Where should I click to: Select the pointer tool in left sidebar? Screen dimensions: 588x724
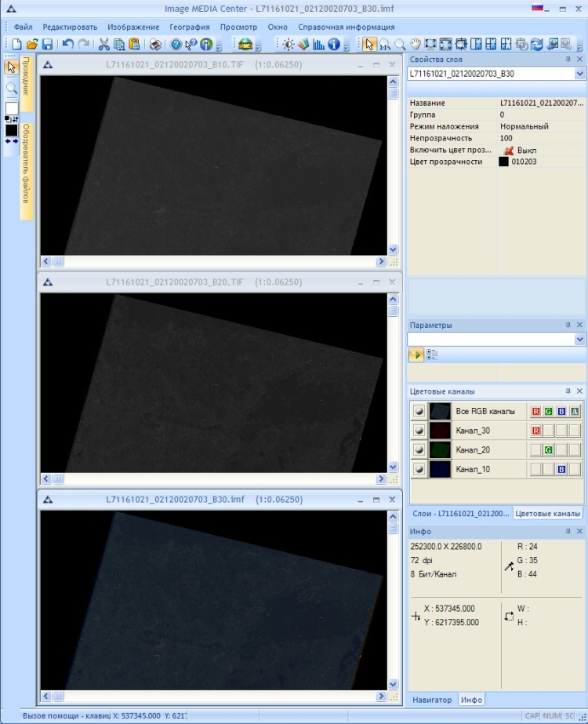coord(11,67)
